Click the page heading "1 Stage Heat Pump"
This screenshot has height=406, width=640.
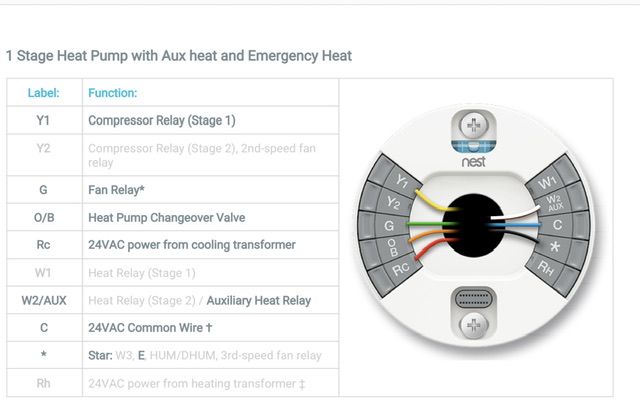click(x=178, y=56)
